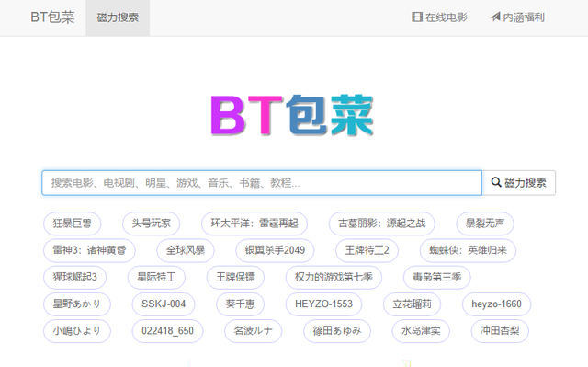Focus the magnet search input field
588x367 pixels.
[262, 183]
